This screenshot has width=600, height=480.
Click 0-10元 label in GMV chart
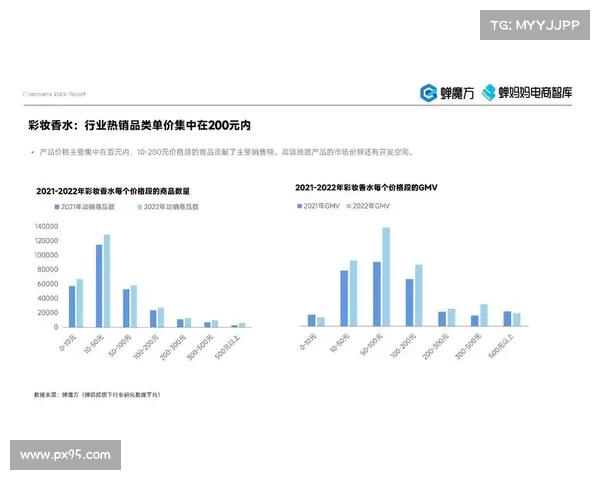pyautogui.click(x=308, y=342)
